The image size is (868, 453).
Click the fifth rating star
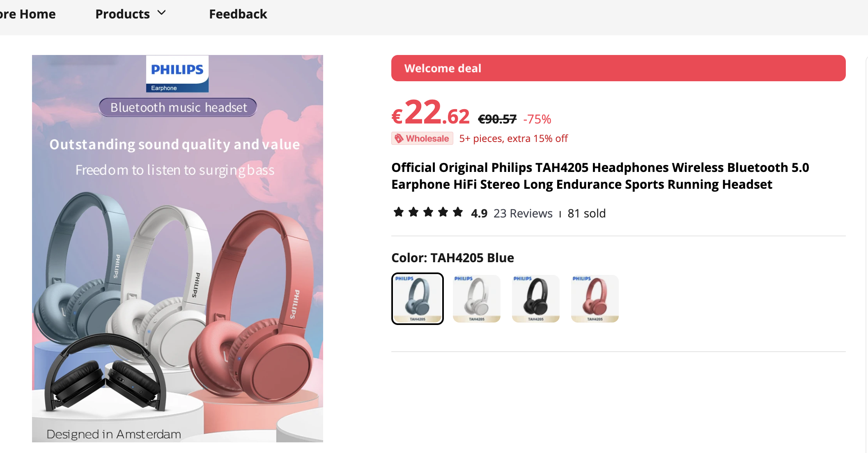(457, 212)
